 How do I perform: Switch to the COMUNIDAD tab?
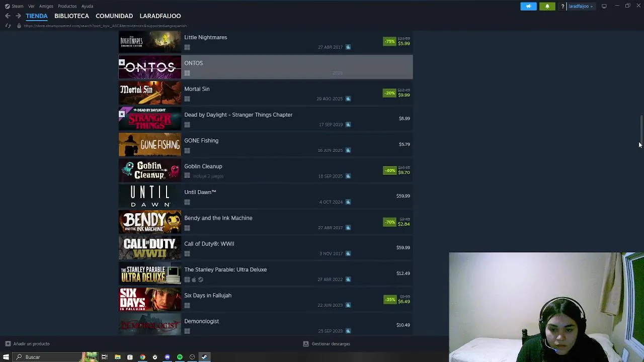114,16
